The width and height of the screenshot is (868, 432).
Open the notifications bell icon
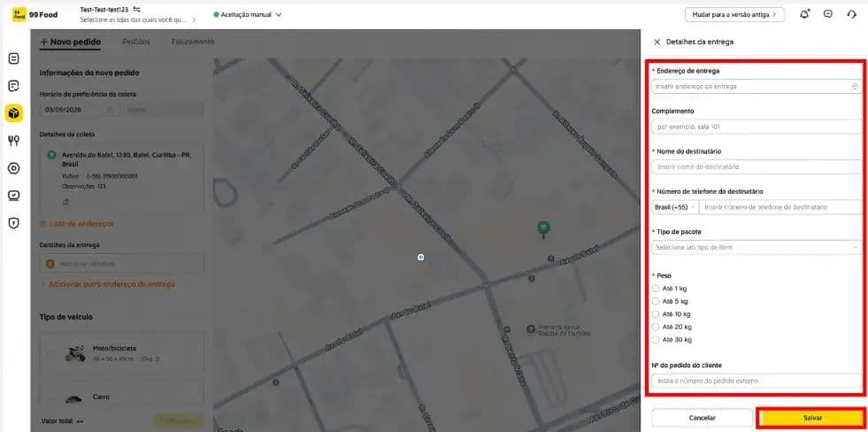803,14
